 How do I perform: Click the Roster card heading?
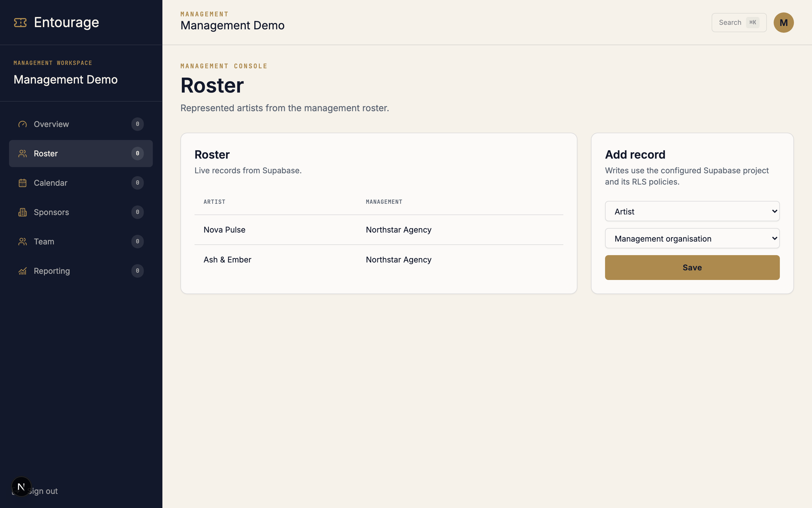212,155
